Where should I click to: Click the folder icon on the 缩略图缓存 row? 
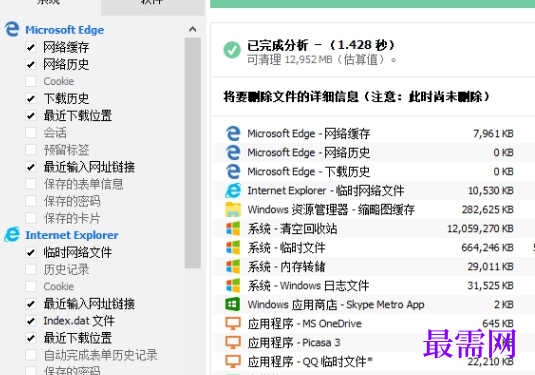pos(233,210)
